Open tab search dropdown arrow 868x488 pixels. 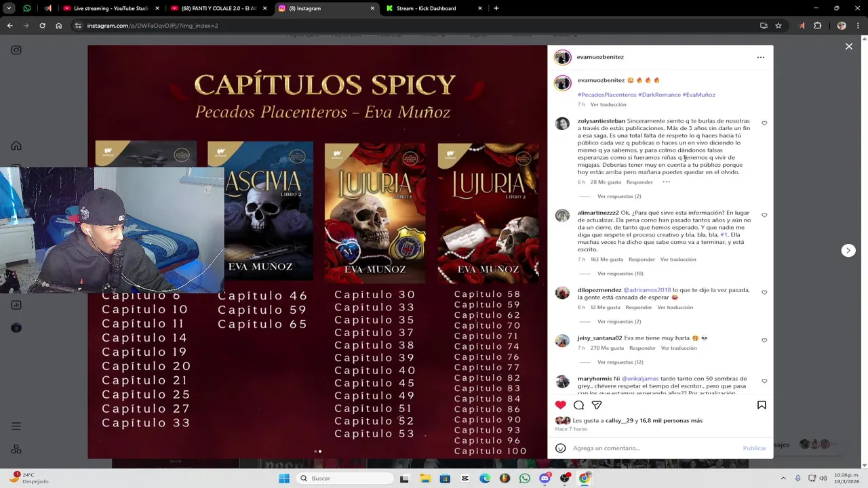9,8
